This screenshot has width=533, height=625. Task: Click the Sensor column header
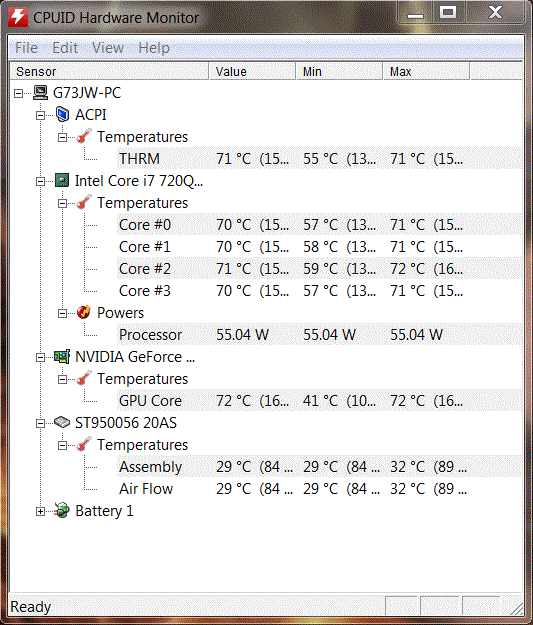[109, 71]
